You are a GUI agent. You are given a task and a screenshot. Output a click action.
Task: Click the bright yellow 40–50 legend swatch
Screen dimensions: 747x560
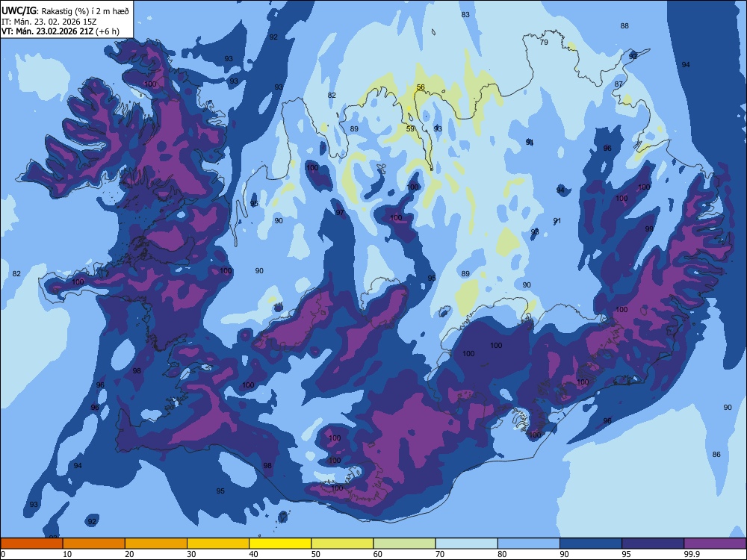[x=280, y=544]
